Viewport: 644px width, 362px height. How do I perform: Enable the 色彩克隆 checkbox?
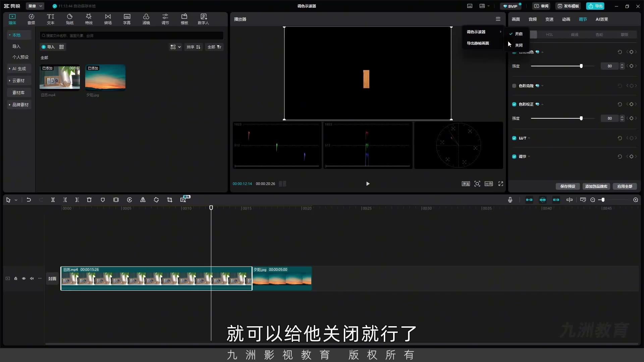[514, 86]
